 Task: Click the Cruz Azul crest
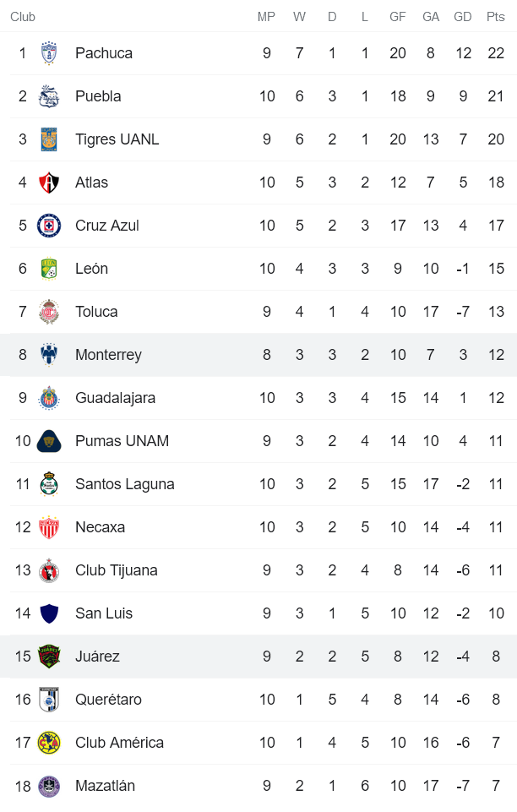pos(50,225)
